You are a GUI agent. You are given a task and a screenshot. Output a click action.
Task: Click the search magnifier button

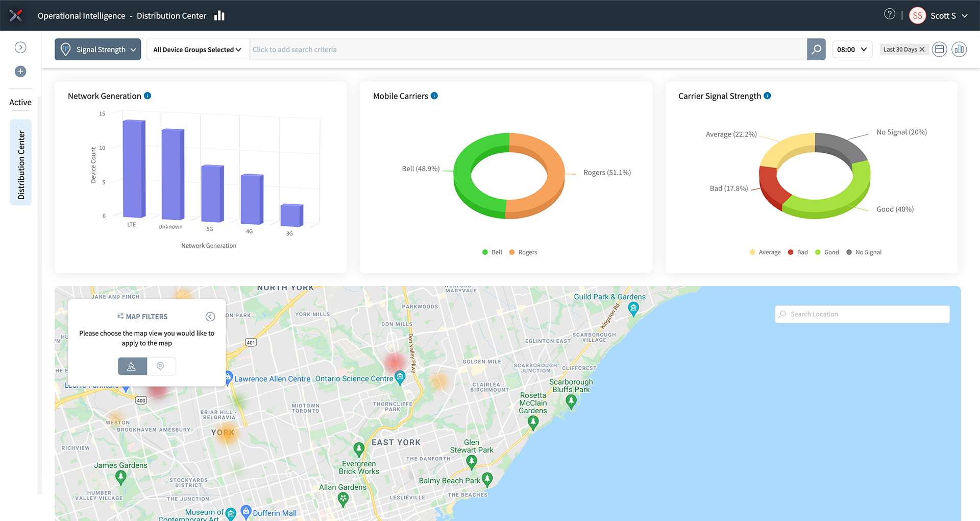[x=816, y=50]
